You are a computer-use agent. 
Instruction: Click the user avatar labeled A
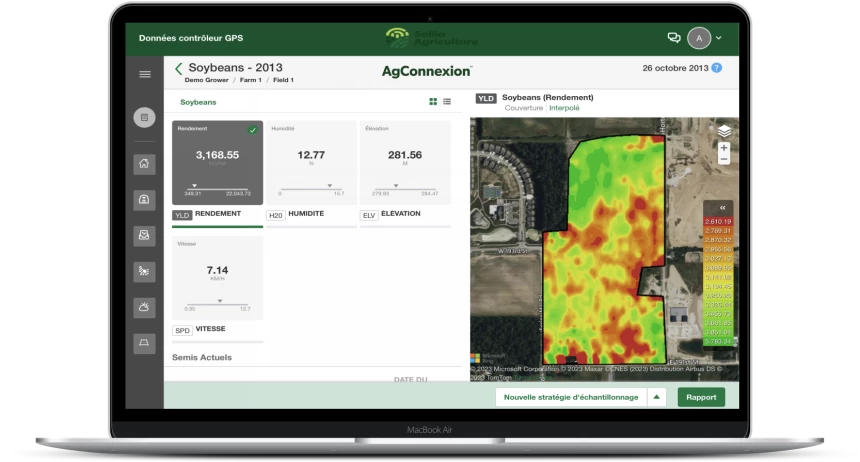click(x=699, y=38)
